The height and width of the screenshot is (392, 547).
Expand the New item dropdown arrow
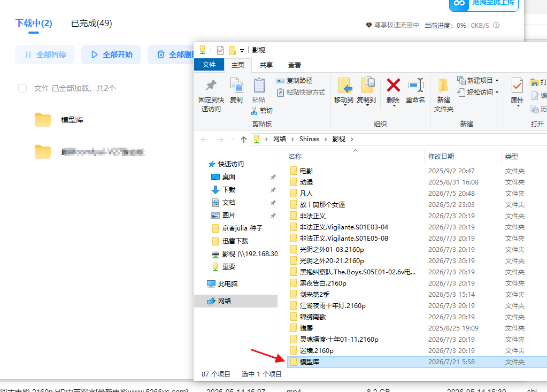click(497, 81)
